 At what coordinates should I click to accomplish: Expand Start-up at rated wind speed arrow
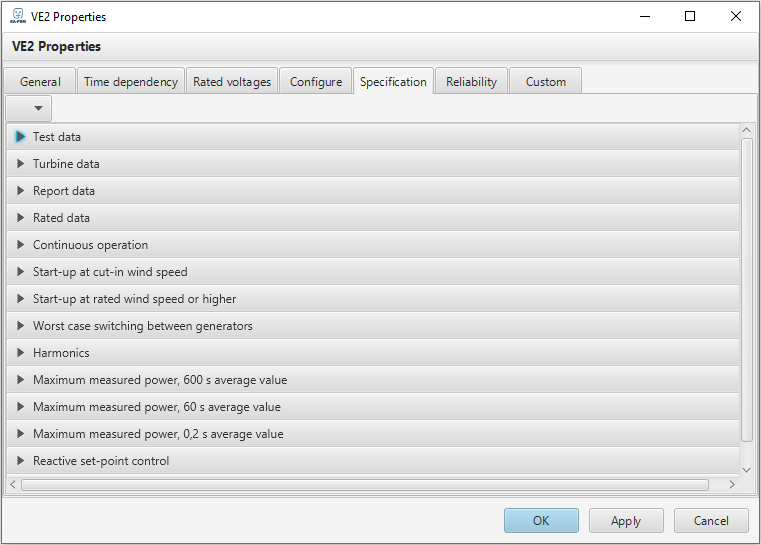tap(20, 299)
